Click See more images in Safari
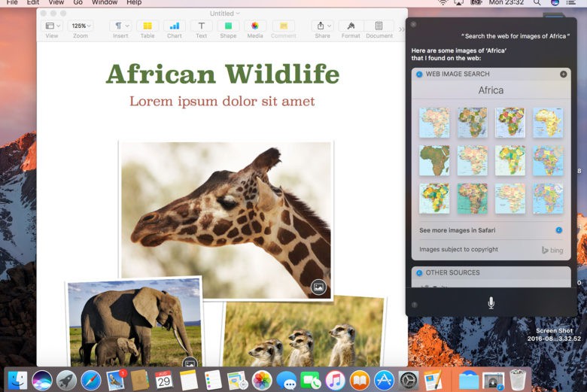This screenshot has width=587, height=392. pyautogui.click(x=457, y=229)
